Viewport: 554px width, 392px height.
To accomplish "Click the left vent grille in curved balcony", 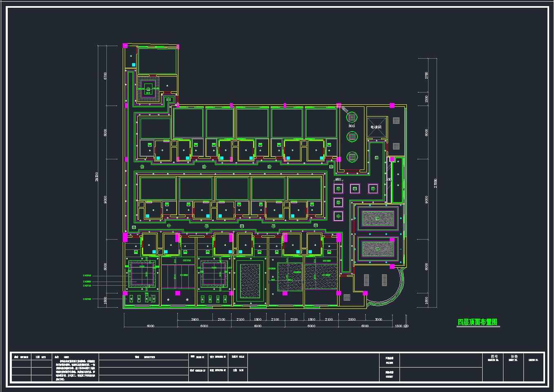I will [x=366, y=280].
